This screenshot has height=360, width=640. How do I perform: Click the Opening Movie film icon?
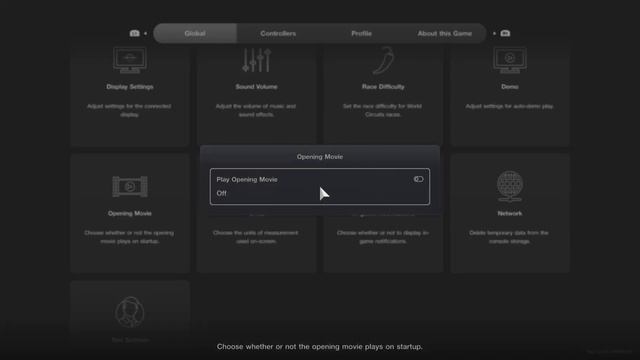130,187
